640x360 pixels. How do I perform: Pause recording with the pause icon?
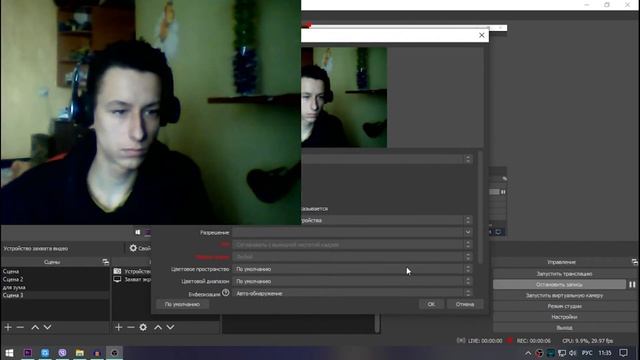(x=632, y=284)
